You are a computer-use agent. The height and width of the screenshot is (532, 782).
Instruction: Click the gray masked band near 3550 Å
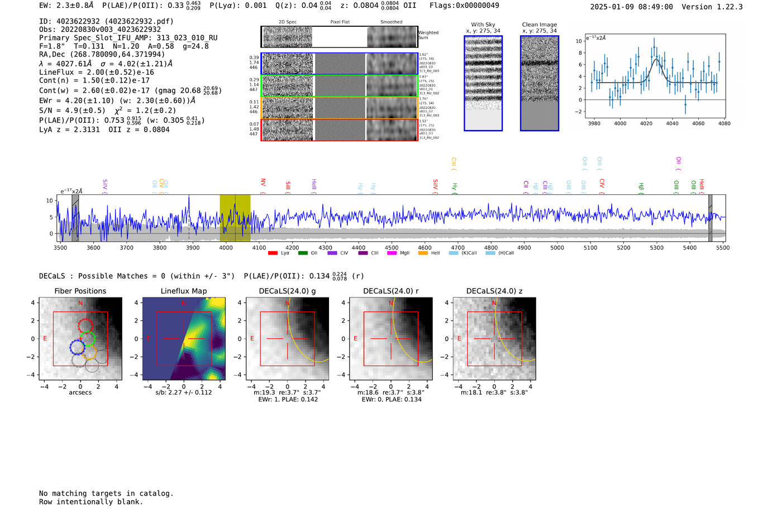(x=75, y=218)
